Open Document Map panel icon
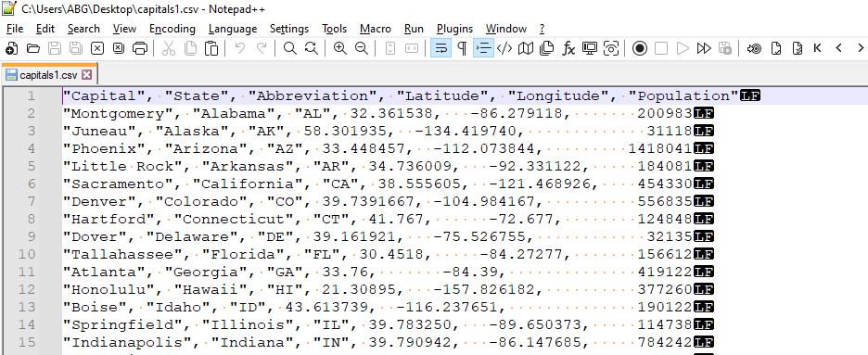The width and height of the screenshot is (868, 355). (x=526, y=48)
